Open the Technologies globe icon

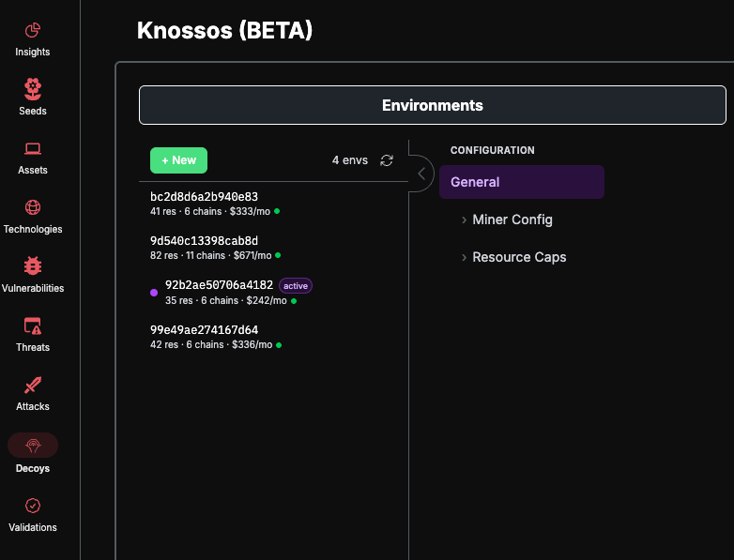pos(32,207)
